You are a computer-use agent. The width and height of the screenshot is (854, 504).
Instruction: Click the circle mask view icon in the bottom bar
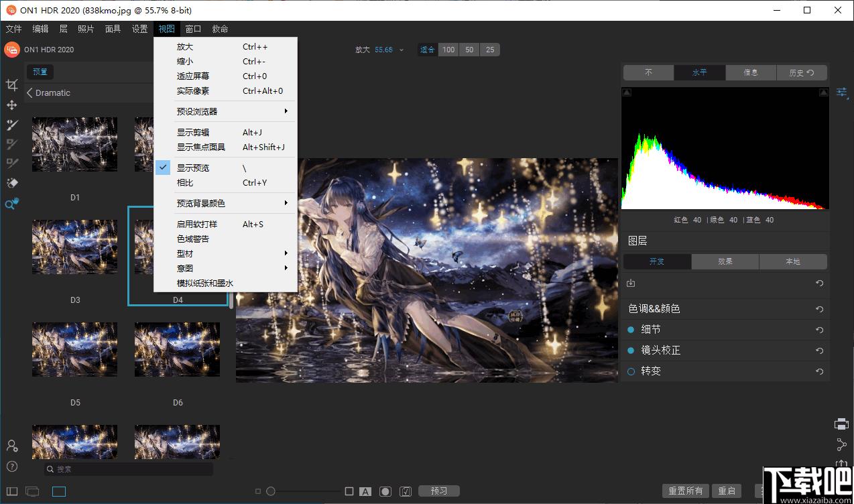385,492
